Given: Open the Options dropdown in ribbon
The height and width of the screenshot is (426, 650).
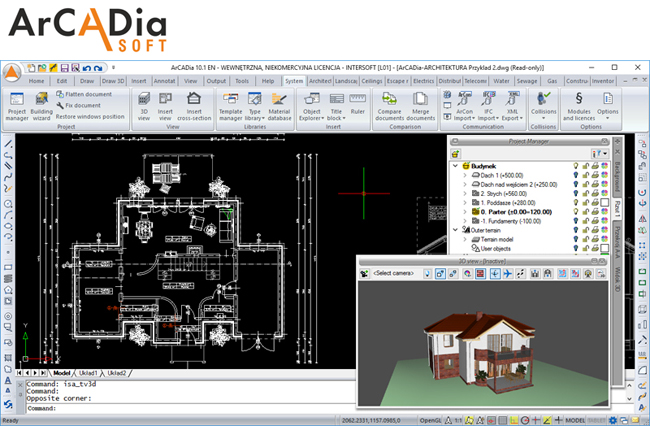Looking at the screenshot, I should 607,106.
